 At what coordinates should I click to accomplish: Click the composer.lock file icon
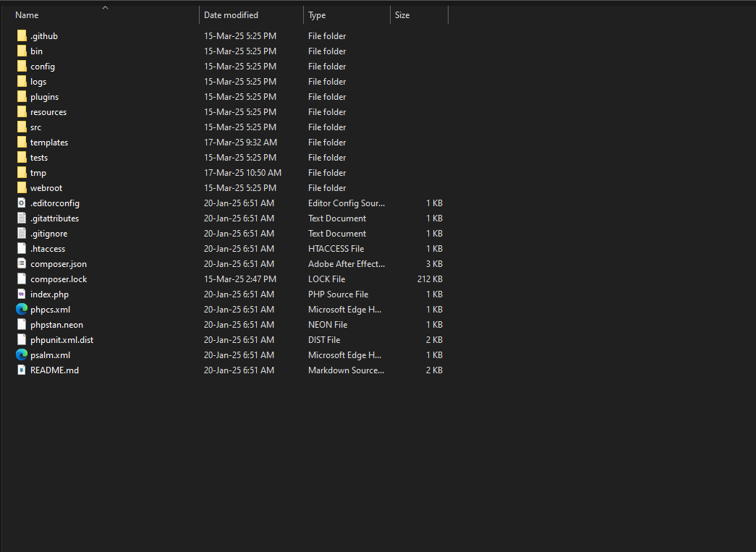coord(22,279)
